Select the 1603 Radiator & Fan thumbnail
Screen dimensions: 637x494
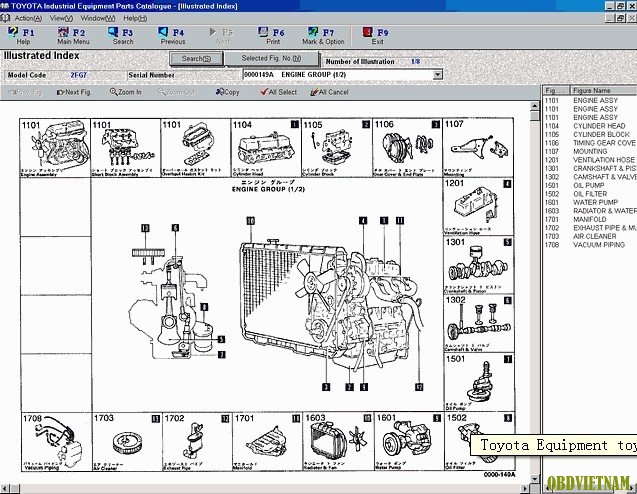click(x=338, y=442)
